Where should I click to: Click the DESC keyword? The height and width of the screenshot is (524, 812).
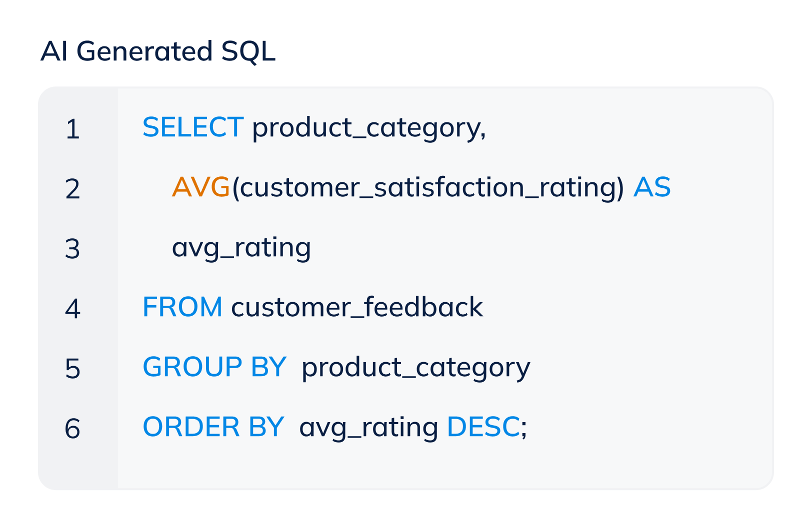pos(483,427)
